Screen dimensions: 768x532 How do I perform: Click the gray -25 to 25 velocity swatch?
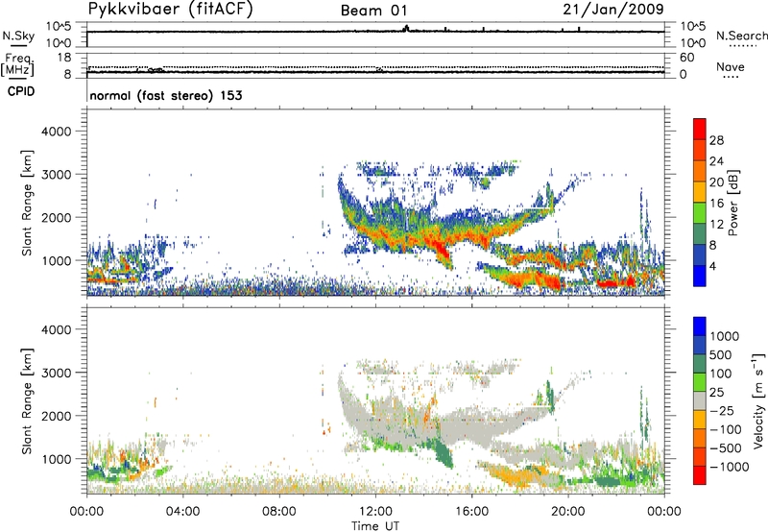(700, 401)
